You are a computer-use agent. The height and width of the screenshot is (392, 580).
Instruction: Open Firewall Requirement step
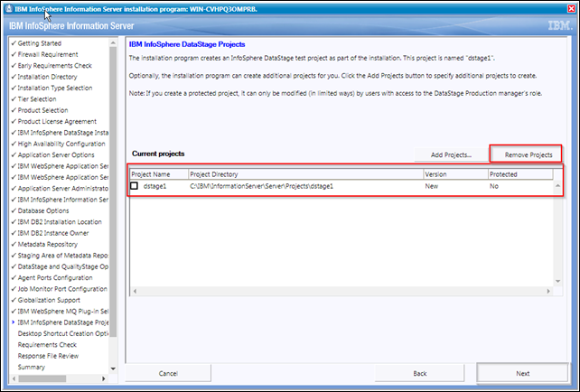(x=48, y=54)
